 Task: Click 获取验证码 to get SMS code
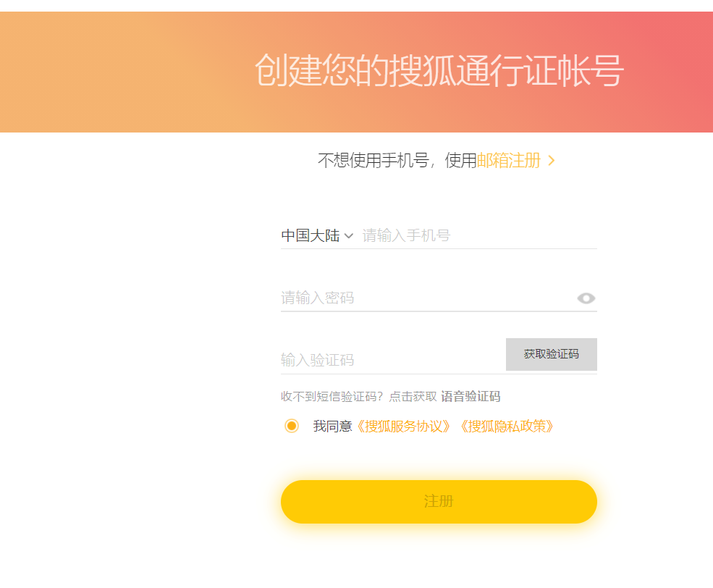pos(551,354)
